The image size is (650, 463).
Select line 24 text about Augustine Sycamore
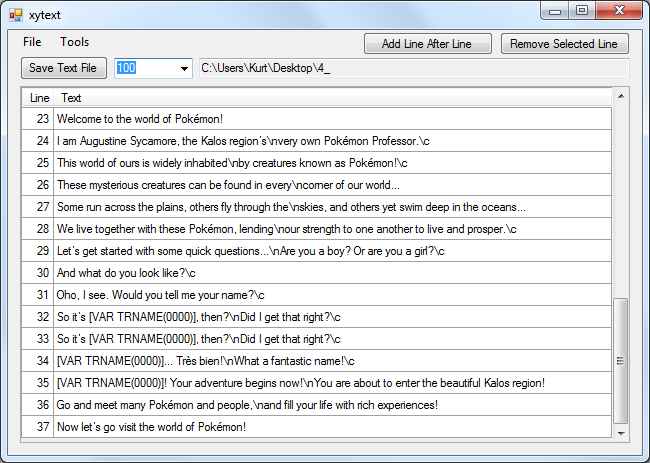[243, 141]
